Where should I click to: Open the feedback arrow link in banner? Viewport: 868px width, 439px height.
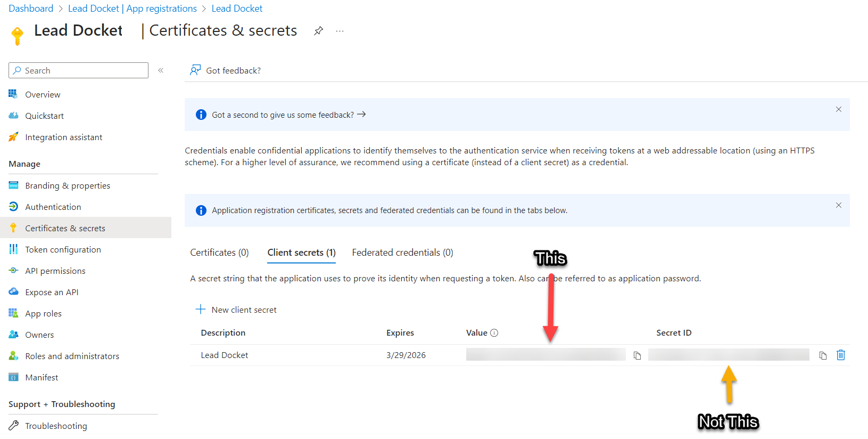pyautogui.click(x=361, y=115)
